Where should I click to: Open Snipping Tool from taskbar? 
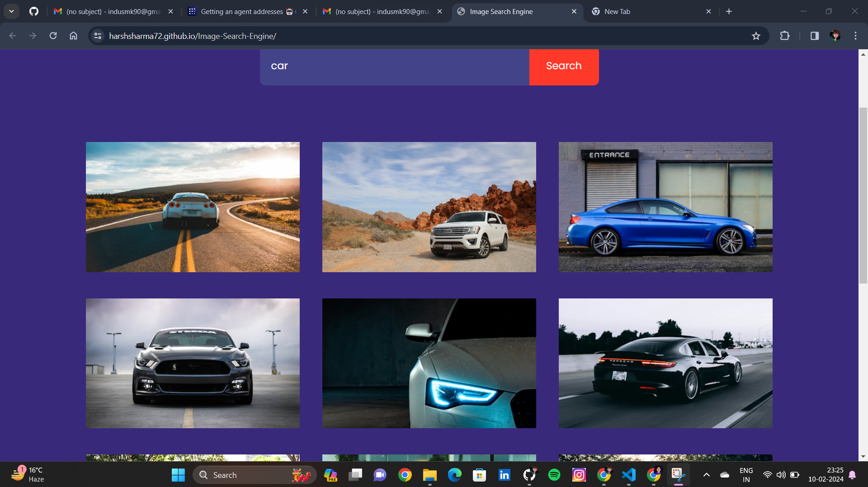click(678, 475)
